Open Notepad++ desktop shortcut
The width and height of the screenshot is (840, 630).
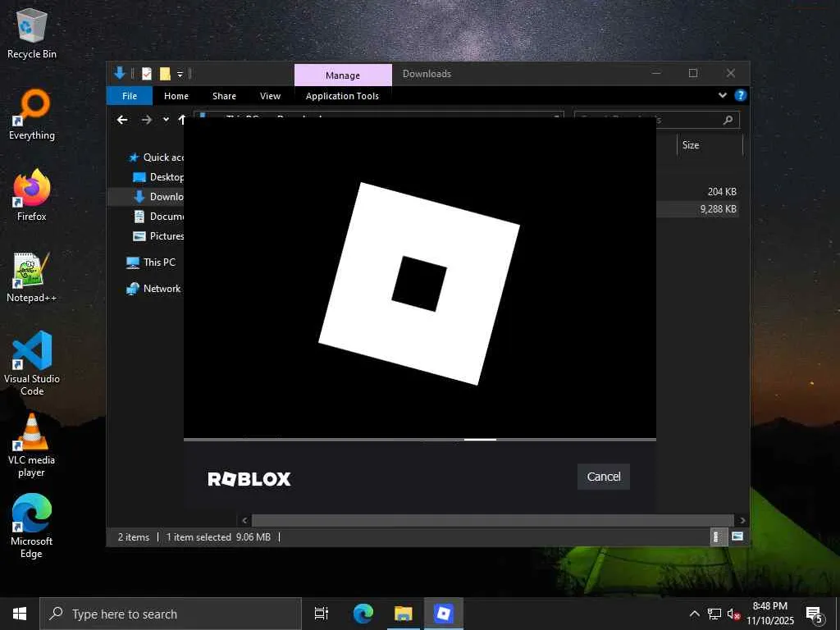coord(32,277)
